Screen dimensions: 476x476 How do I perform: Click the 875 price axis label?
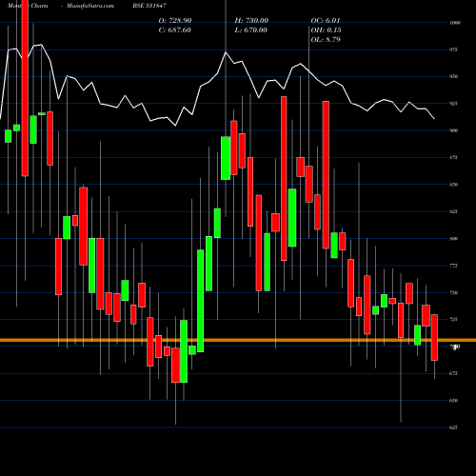(453, 157)
